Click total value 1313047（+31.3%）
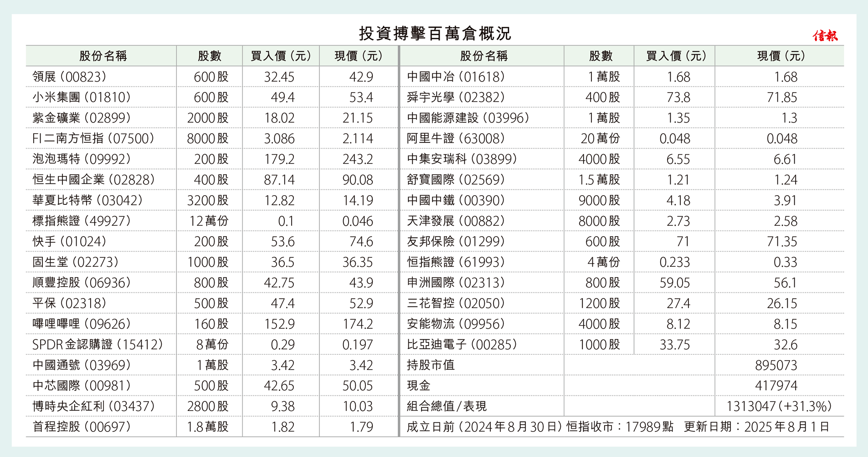This screenshot has width=868, height=457. click(x=779, y=406)
